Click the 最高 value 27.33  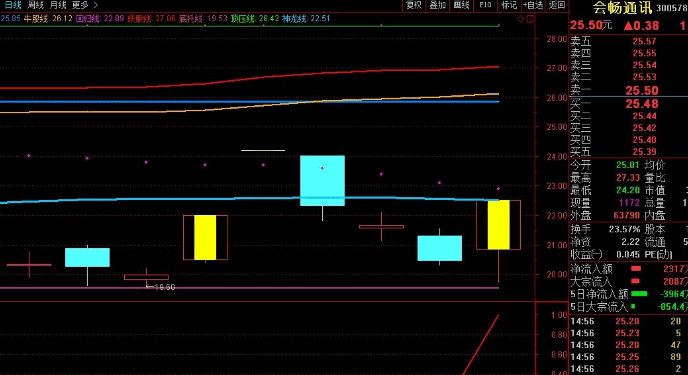pos(627,178)
